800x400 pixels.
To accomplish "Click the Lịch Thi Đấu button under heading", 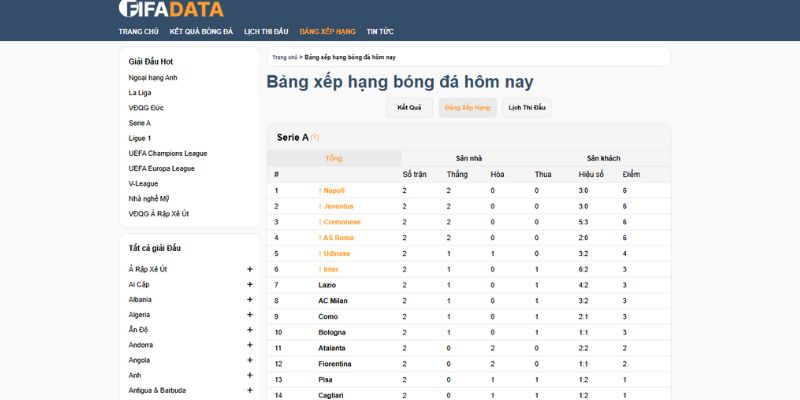I will point(527,108).
